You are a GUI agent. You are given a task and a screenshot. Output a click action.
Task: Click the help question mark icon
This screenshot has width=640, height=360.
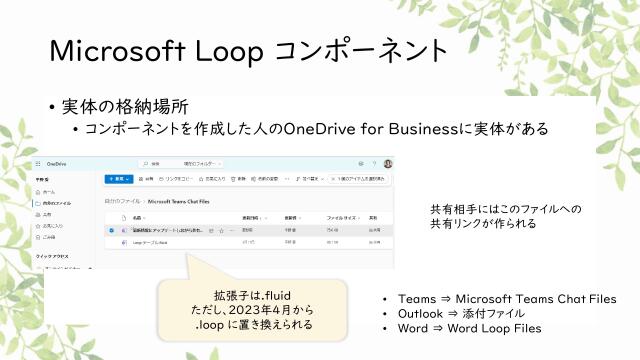374,164
